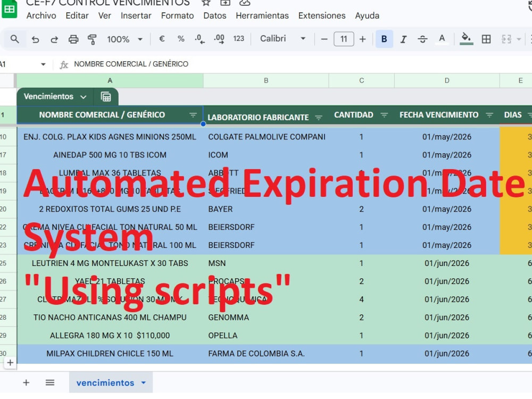Viewport: 532px width, 399px height.
Task: Toggle bold formatting
Action: (384, 39)
